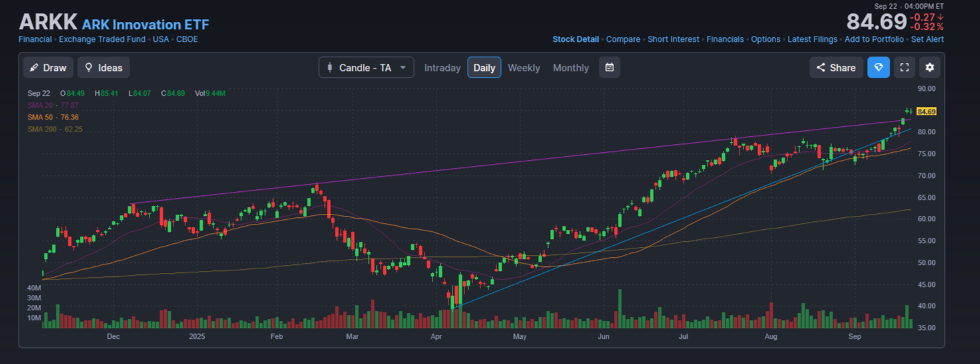Click the Exchange Traded Fund link
This screenshot has width=980, height=364.
click(x=102, y=39)
